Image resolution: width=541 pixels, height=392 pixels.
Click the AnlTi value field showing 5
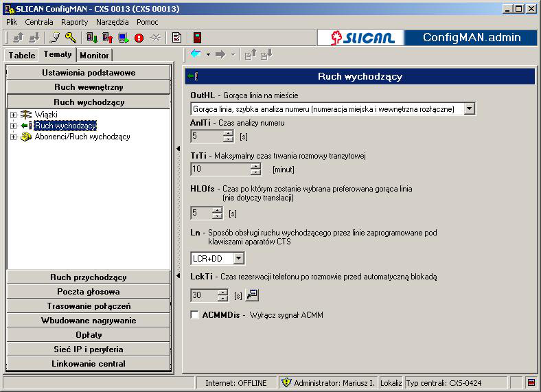[207, 137]
